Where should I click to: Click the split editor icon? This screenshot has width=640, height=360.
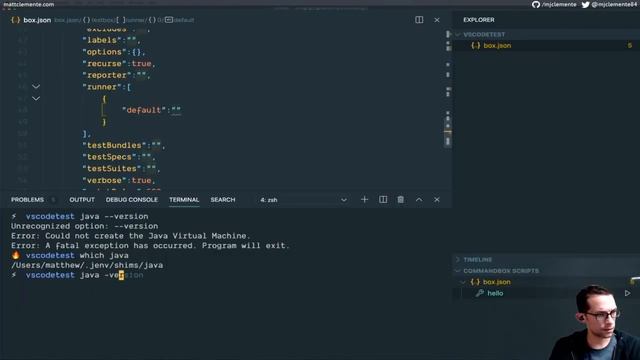pos(419,20)
